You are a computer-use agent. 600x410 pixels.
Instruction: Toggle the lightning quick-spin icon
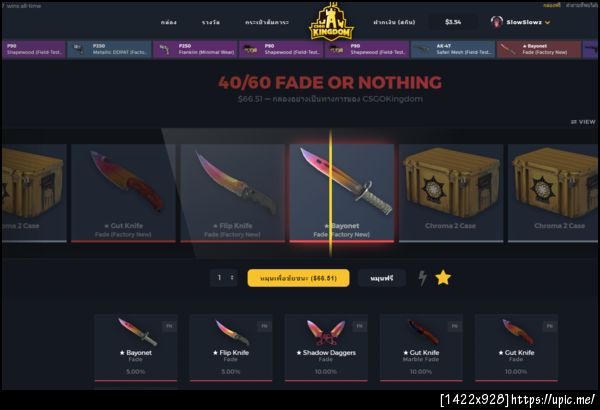click(422, 278)
